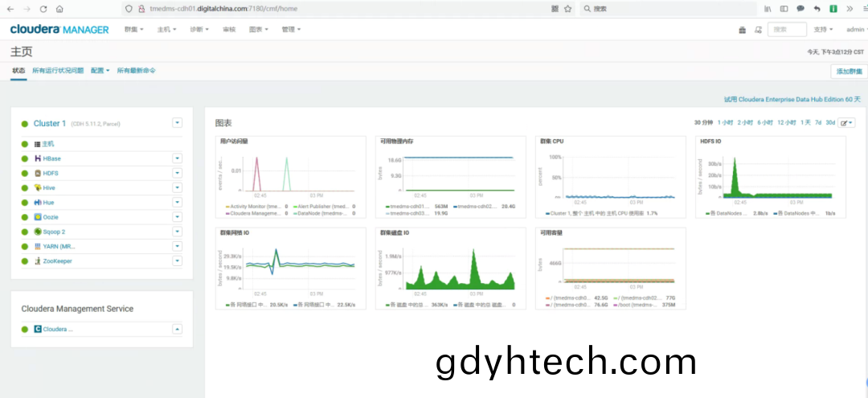Open the admin user menu

(857, 29)
